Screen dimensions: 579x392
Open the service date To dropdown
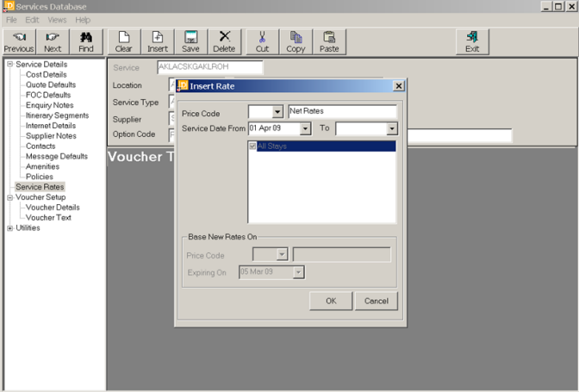pyautogui.click(x=392, y=128)
